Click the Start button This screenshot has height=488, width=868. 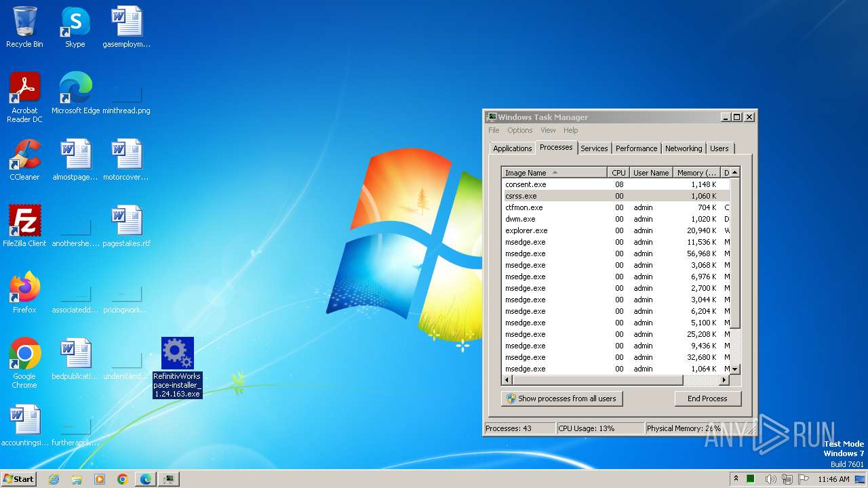pos(19,479)
